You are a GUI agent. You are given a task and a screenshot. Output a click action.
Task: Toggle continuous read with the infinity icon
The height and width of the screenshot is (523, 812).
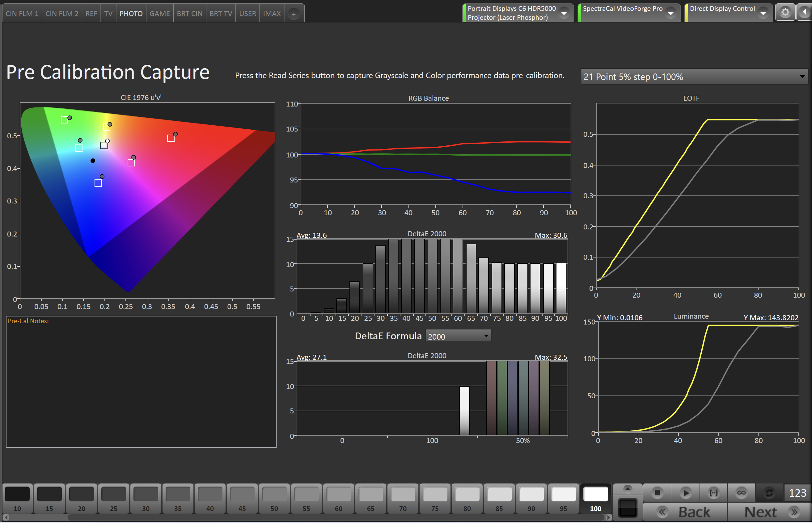click(741, 493)
